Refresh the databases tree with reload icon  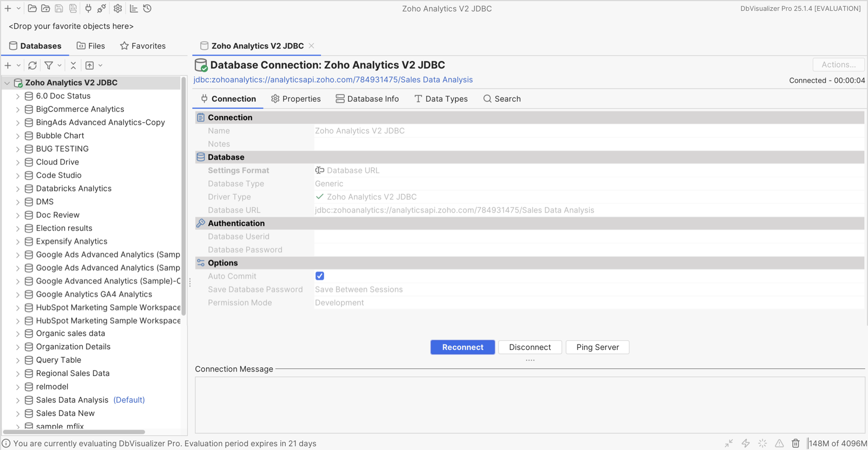click(32, 65)
